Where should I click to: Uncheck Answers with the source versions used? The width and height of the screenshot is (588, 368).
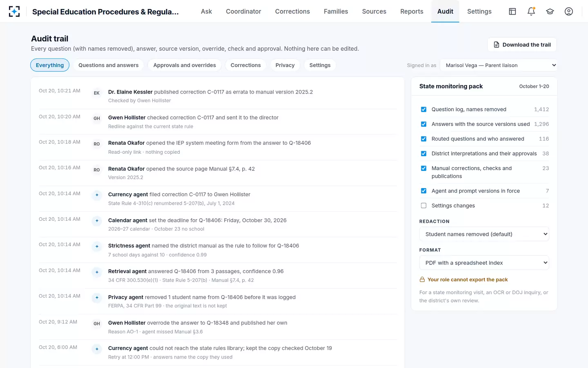(423, 124)
